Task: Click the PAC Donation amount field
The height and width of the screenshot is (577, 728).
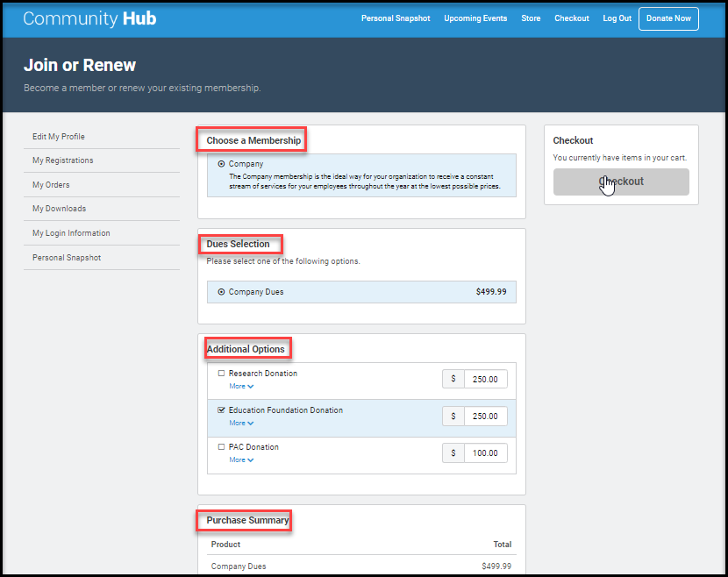Action: [x=485, y=453]
